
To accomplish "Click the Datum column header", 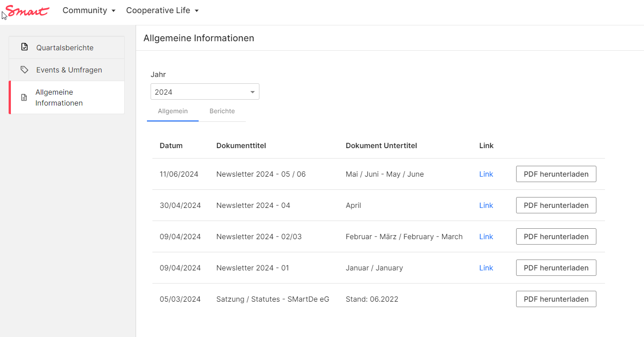I will pos(171,145).
